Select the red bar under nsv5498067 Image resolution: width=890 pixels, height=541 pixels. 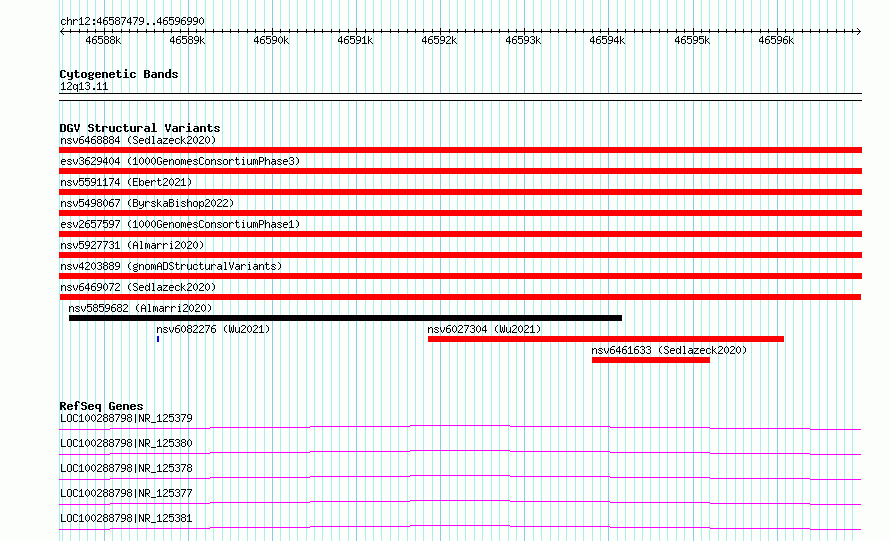tap(460, 213)
